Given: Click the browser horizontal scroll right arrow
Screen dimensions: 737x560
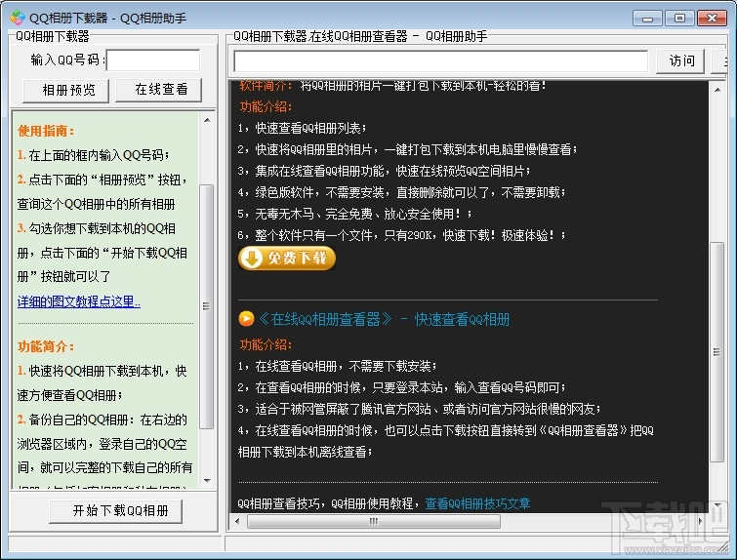Looking at the screenshot, I should tap(700, 521).
